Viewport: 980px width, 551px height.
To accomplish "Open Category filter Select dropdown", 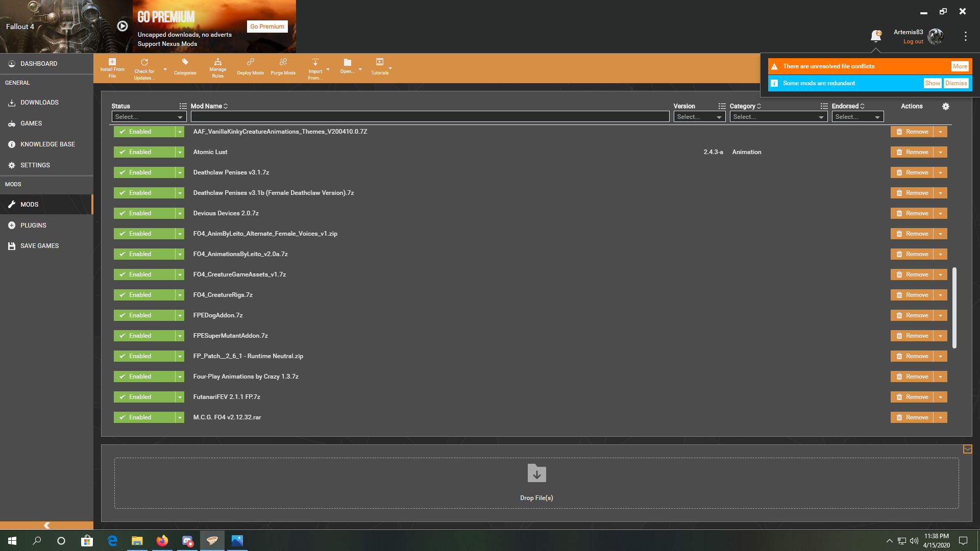I will [x=778, y=117].
